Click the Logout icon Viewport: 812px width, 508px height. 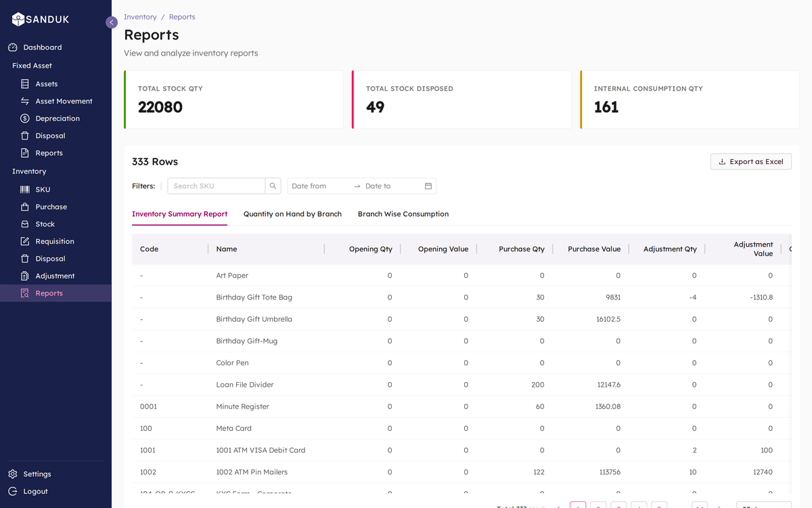click(x=13, y=491)
